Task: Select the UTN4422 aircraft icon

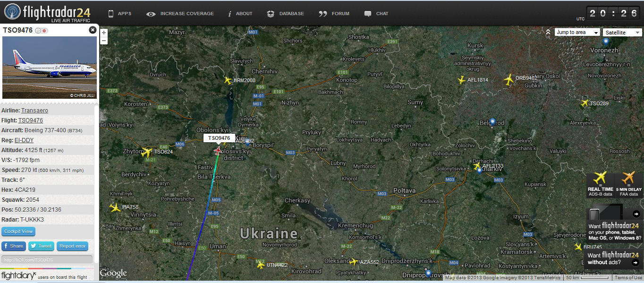Action: [x=261, y=265]
